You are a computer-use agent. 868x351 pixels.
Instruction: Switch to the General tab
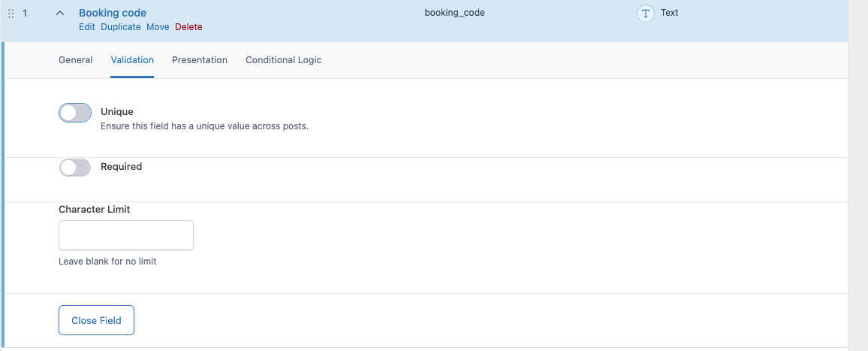tap(75, 60)
